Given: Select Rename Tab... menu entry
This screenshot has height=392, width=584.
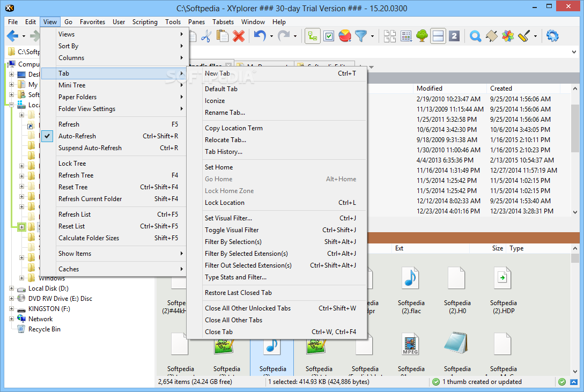Looking at the screenshot, I should coord(277,113).
